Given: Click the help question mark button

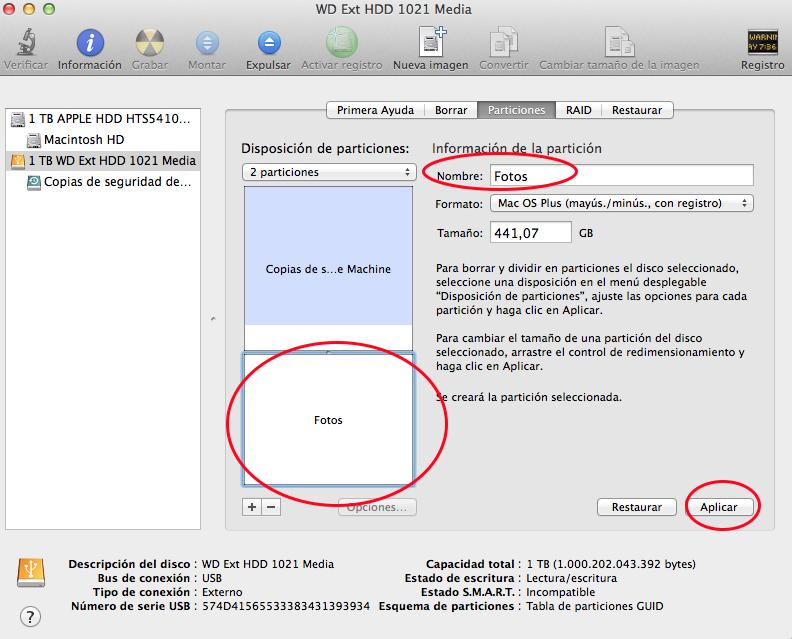Looking at the screenshot, I should click(x=30, y=614).
